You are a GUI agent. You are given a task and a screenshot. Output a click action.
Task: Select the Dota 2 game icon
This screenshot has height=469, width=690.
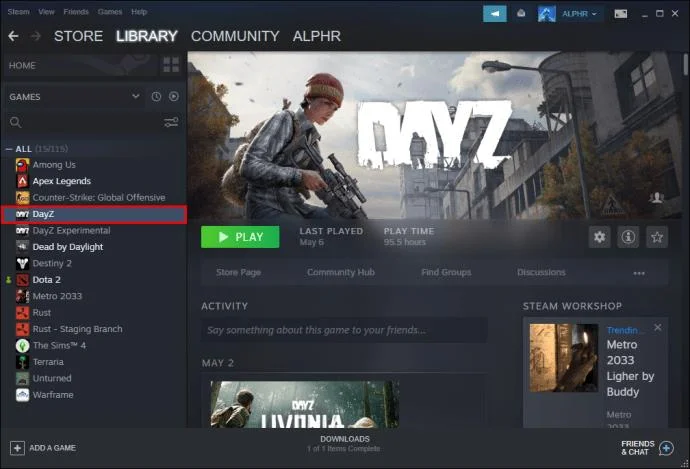click(22, 280)
